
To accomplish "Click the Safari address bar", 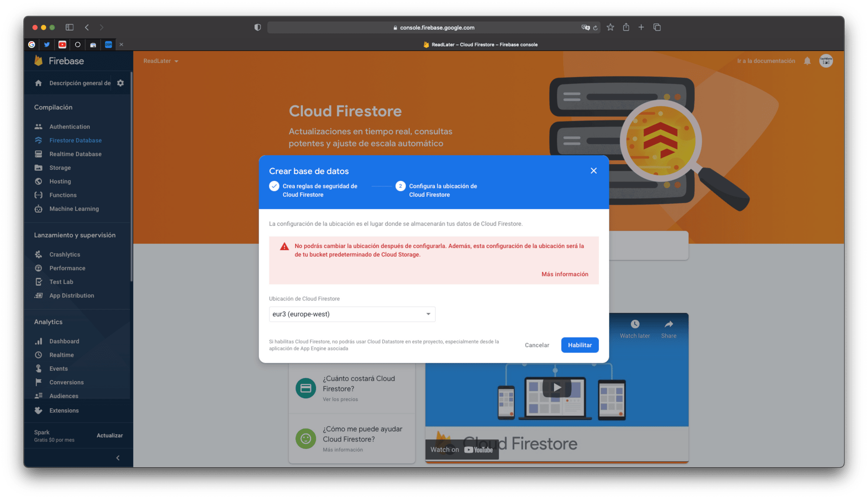I will [434, 27].
